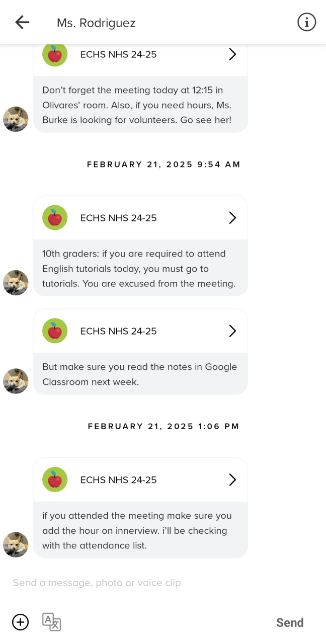Expand chevron above the Google Classroom message
The height and width of the screenshot is (644, 326).
(x=232, y=331)
